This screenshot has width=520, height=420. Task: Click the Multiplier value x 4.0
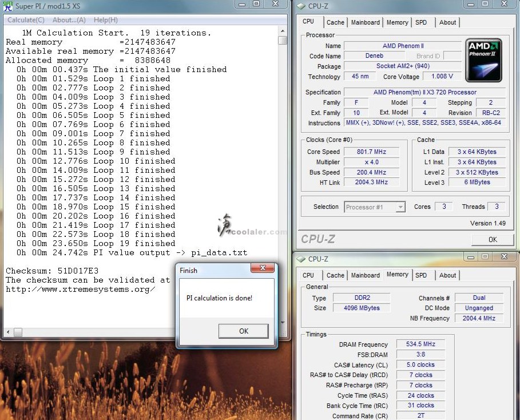[371, 162]
